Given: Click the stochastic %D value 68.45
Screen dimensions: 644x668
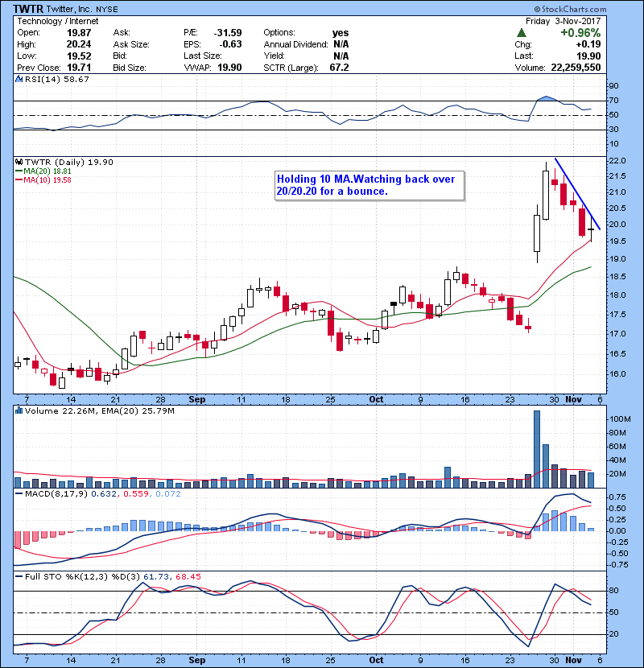Looking at the screenshot, I should [x=188, y=576].
